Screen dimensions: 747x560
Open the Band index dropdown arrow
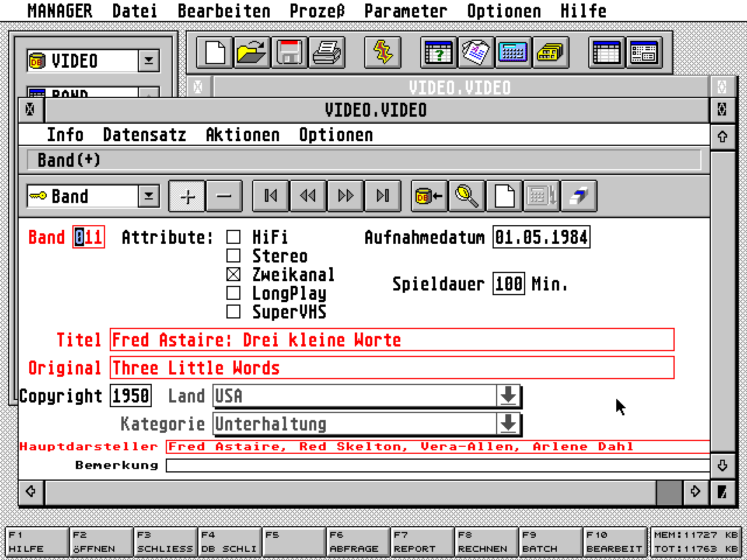pos(149,196)
